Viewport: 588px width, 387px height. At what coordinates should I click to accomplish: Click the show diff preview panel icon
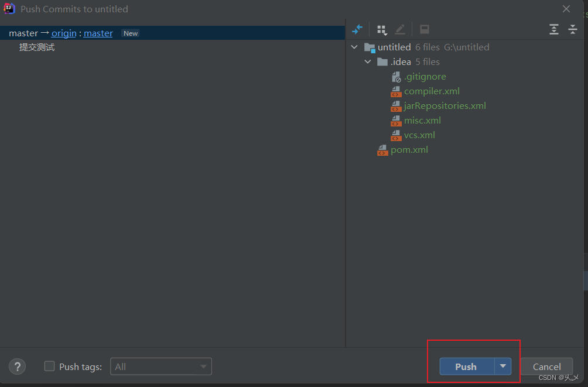point(424,29)
